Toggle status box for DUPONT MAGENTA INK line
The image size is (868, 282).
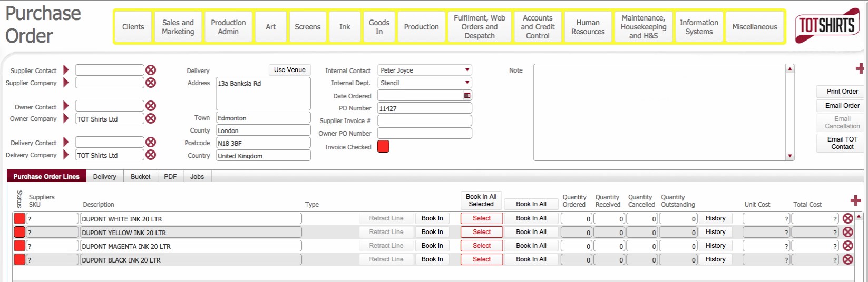tap(19, 246)
